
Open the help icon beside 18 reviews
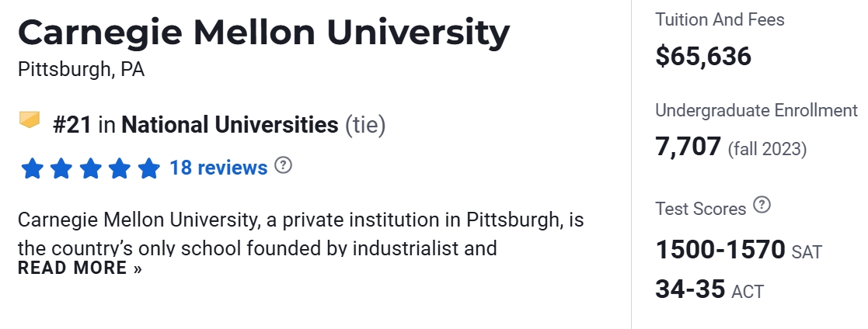pos(284,165)
